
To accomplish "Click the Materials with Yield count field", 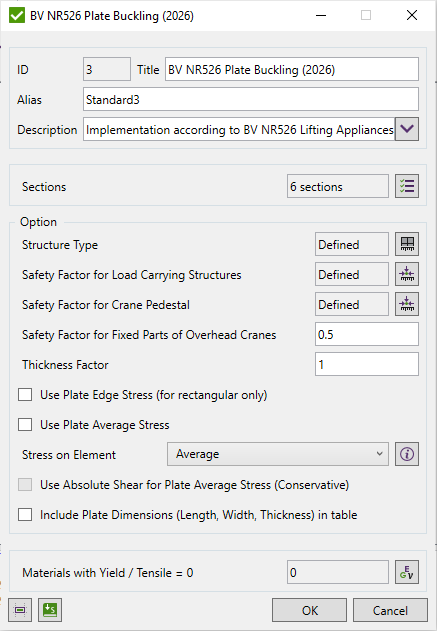I will tap(338, 572).
